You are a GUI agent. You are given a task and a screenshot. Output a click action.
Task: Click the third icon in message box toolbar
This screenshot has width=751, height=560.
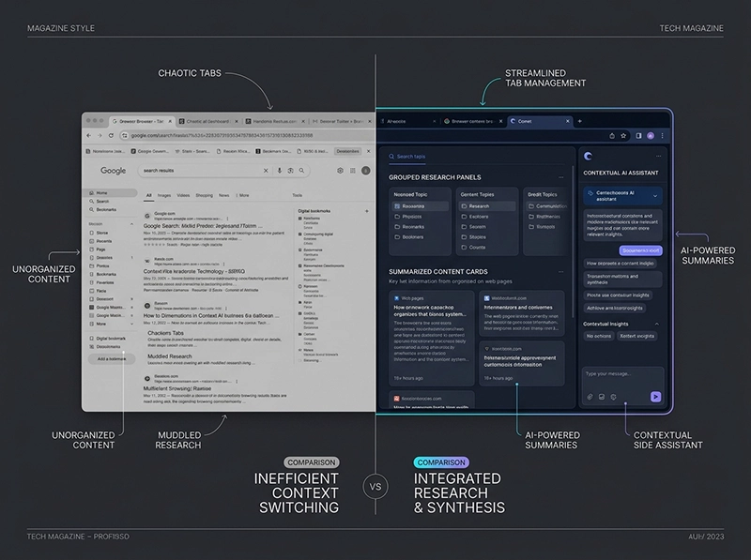614,397
